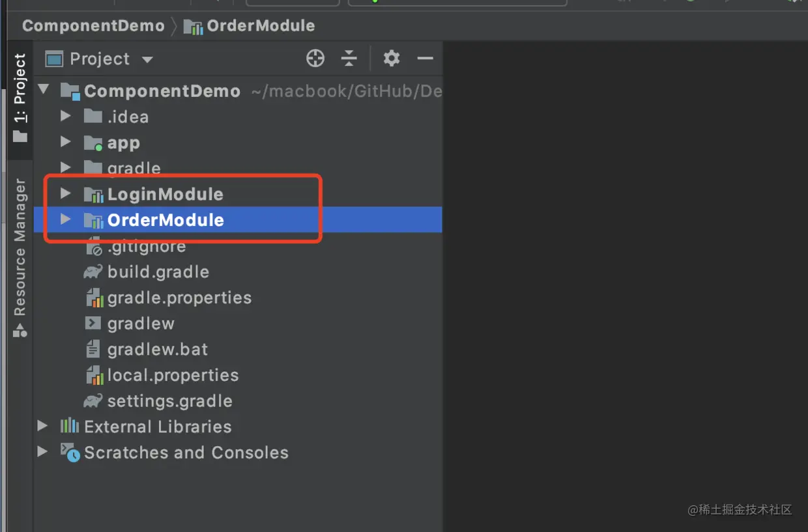Expand the gradle folder arrow
The width and height of the screenshot is (808, 532).
(65, 167)
